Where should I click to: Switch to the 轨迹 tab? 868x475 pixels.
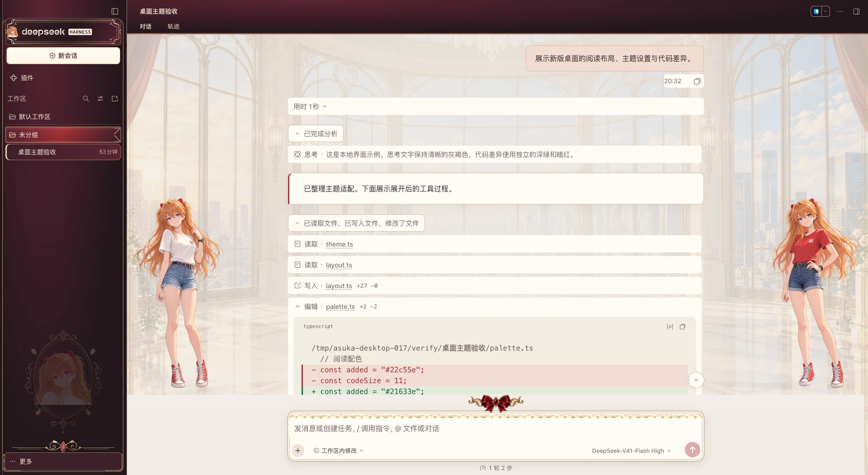click(174, 26)
